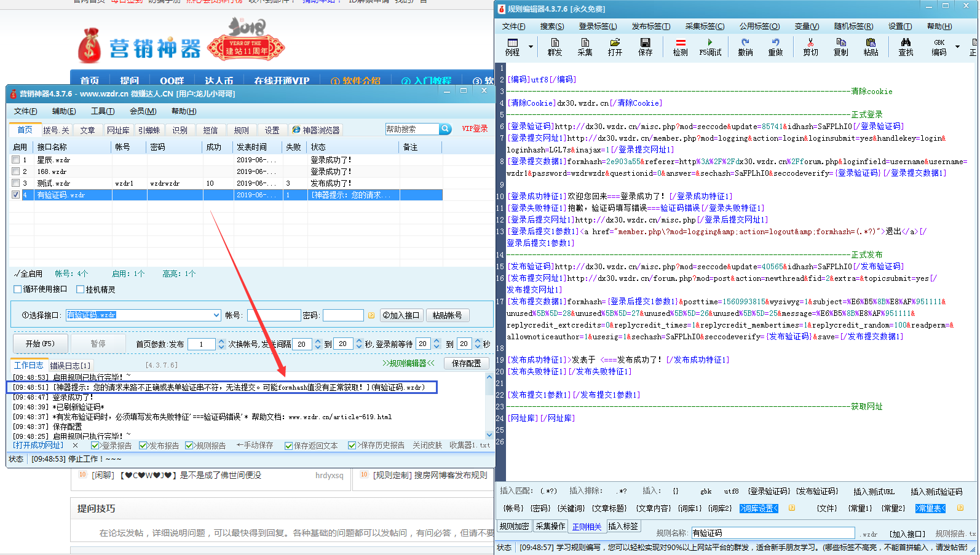The image size is (980, 555).
Task: Click the 剪切 scissors cut icon
Action: click(x=810, y=47)
